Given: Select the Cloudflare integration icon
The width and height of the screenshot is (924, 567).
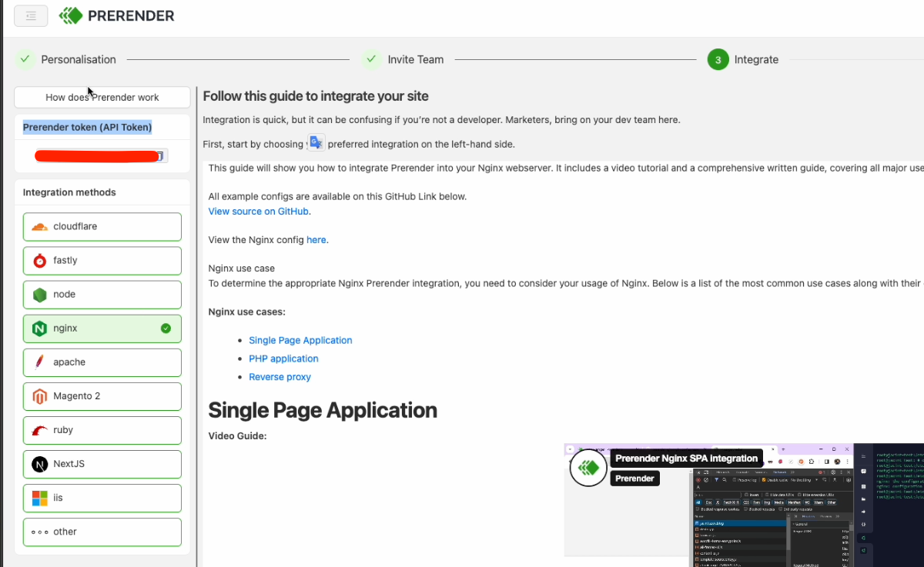Looking at the screenshot, I should tap(40, 227).
